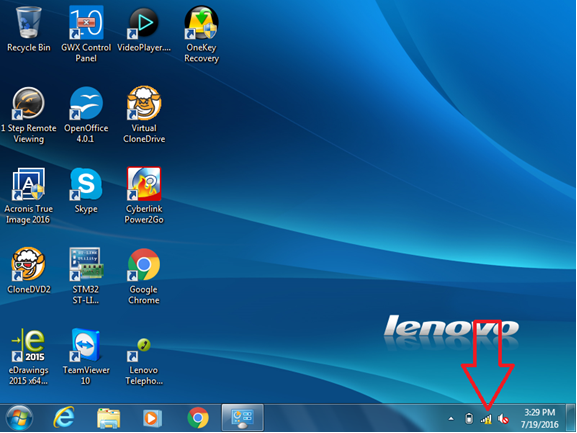Open Windows Media Player from taskbar

click(x=152, y=418)
